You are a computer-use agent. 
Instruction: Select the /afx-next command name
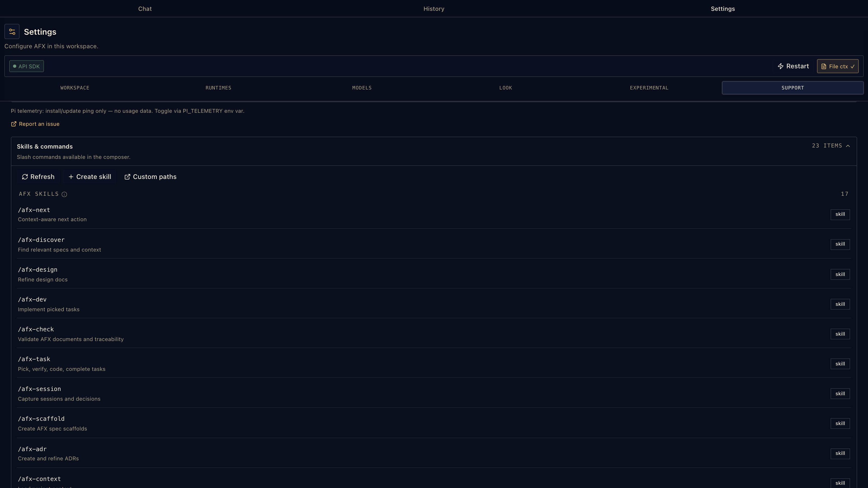pyautogui.click(x=34, y=210)
